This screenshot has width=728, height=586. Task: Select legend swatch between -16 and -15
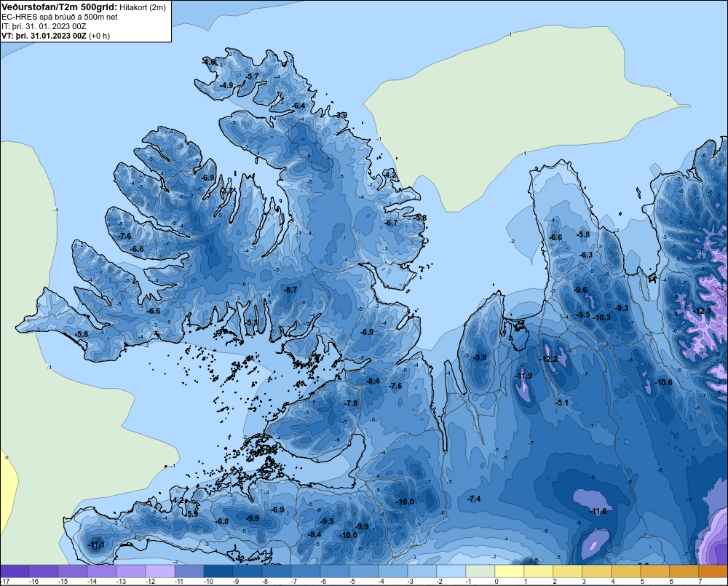pos(44,571)
